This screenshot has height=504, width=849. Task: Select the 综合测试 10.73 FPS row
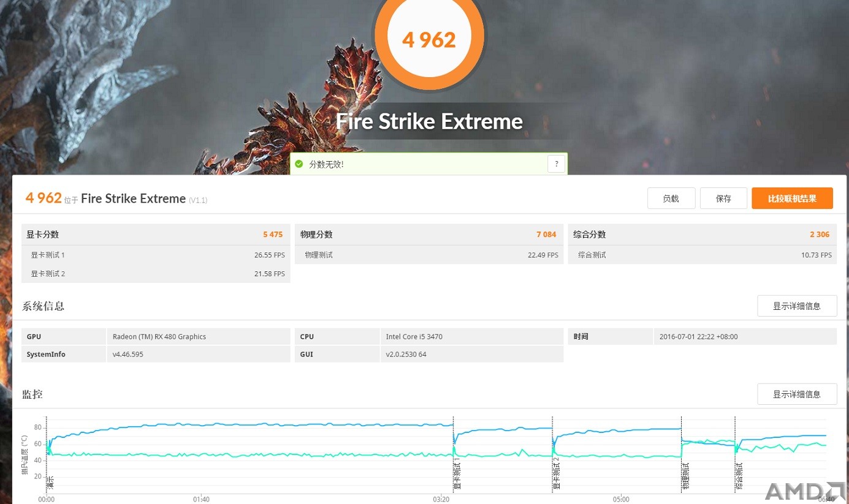click(x=702, y=255)
